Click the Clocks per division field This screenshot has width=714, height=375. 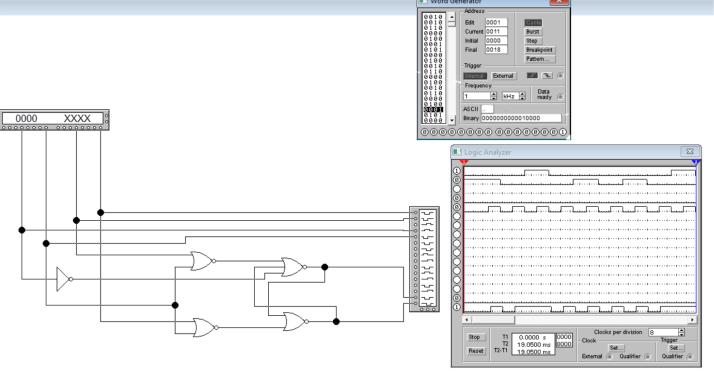[x=663, y=333]
